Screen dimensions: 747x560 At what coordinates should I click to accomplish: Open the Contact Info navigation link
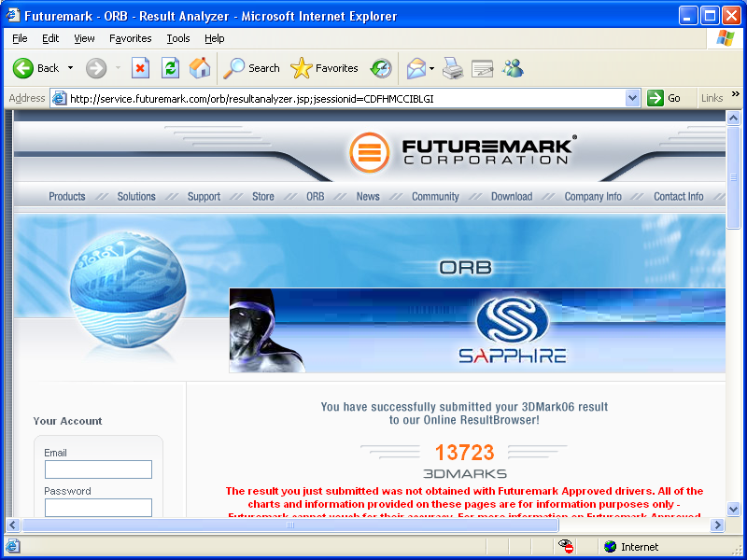pyautogui.click(x=679, y=196)
